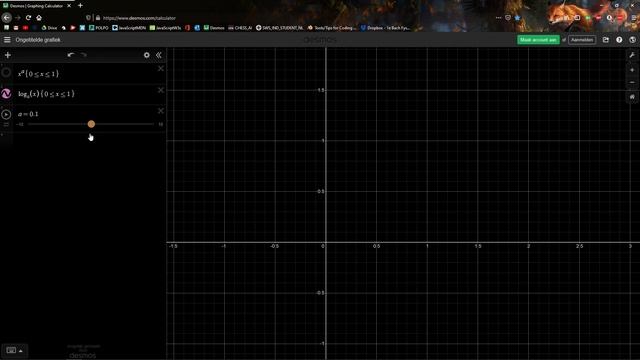Collapse the expression list panel
This screenshot has height=360, width=640.
159,55
